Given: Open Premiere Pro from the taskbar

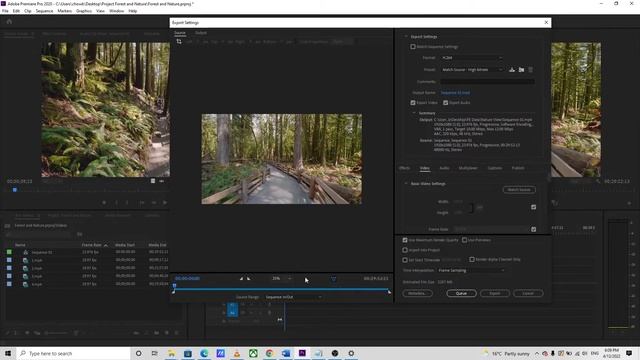Looking at the screenshot, I should pos(302,353).
